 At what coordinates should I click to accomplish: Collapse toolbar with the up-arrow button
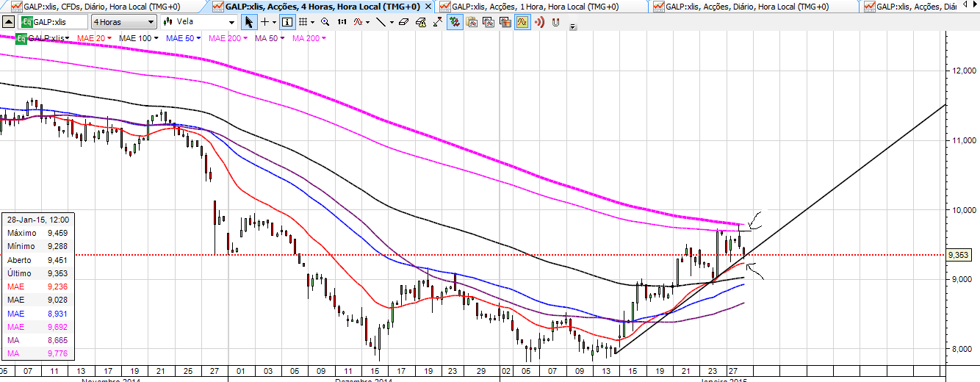[x=7, y=23]
